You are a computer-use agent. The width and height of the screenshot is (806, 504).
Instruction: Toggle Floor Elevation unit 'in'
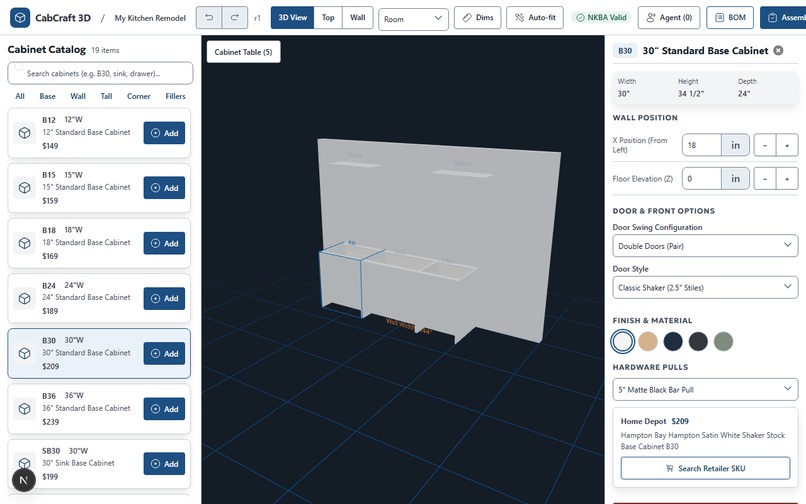click(x=736, y=178)
